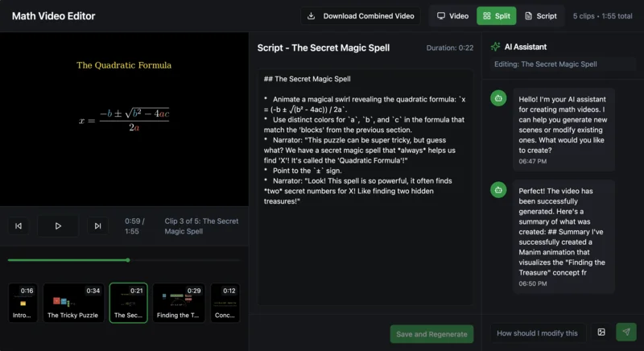Viewport: 644px width, 351px height.
Task: Select Finding the Treasure clip thumbnail
Action: (179, 304)
